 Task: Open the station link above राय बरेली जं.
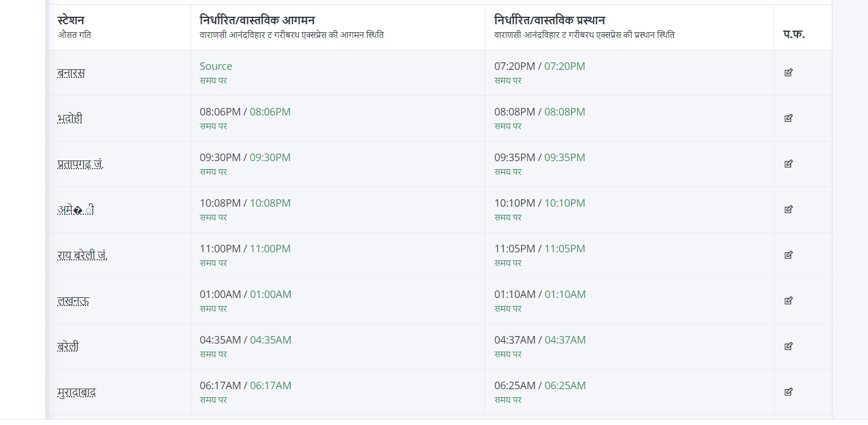76,210
